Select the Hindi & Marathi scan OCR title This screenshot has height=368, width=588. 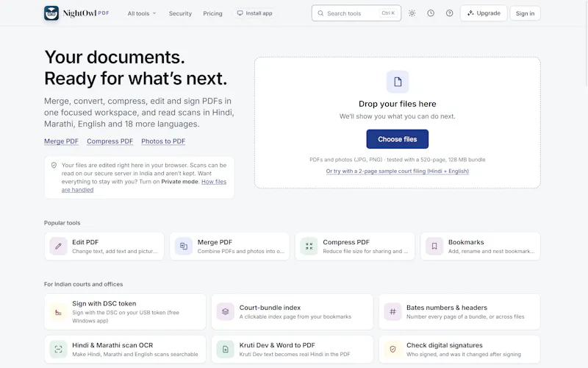[x=112, y=345]
